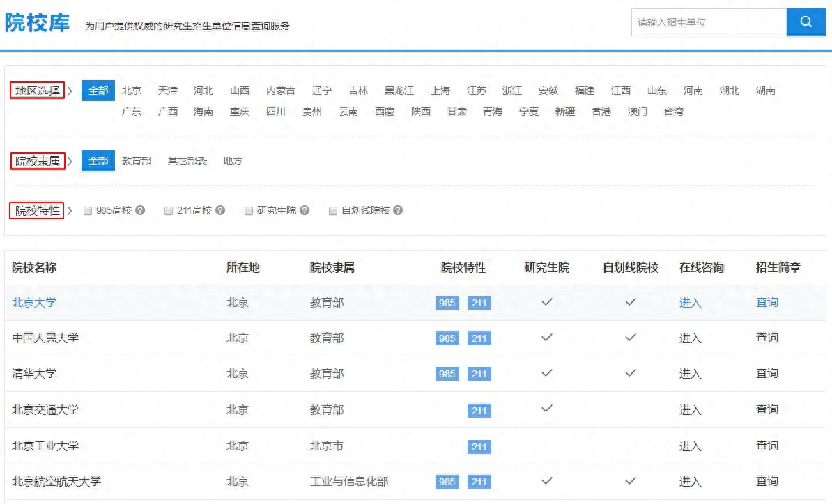The image size is (832, 504).
Task: Click the 院校库 page title
Action: click(37, 23)
